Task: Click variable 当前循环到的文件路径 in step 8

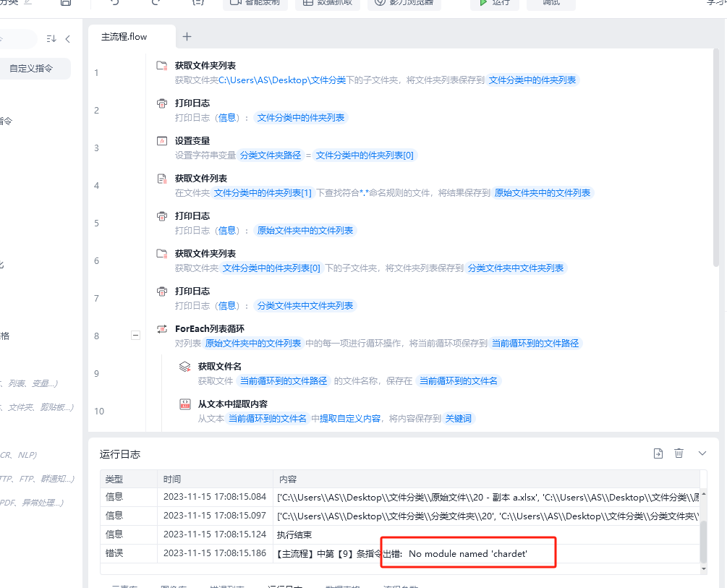Action: 535,343
